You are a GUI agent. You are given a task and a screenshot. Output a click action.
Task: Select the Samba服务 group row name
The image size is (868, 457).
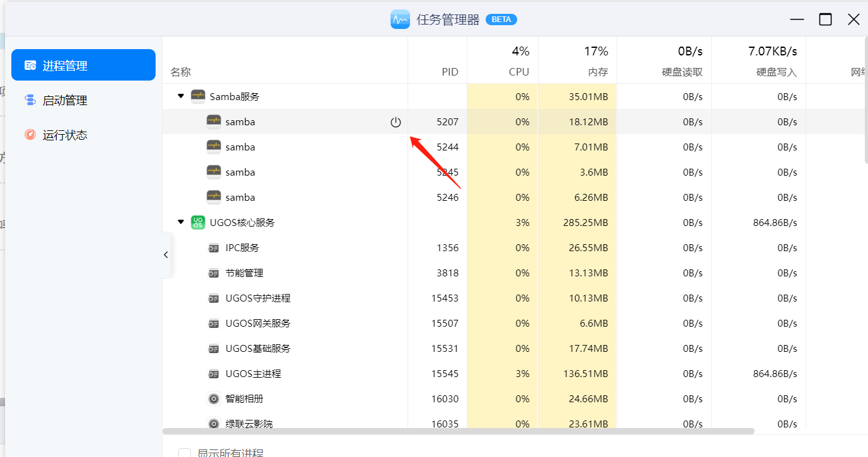point(234,96)
